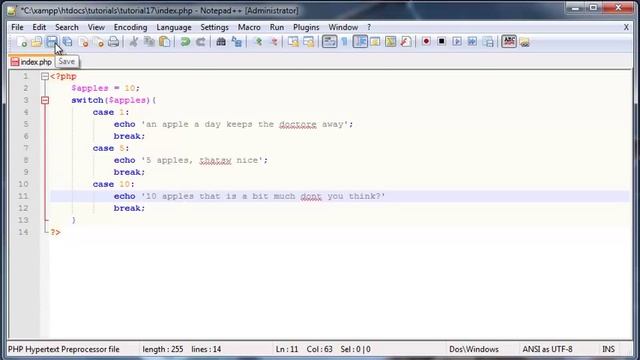Click the line number 11 margin
This screenshot has width=640, height=360.
click(23, 196)
